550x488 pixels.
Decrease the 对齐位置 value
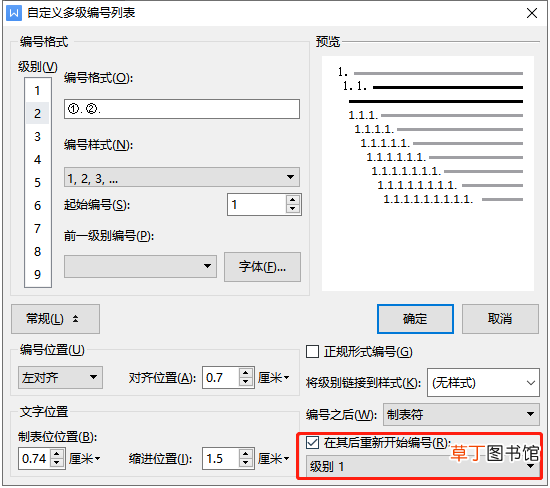point(246,382)
